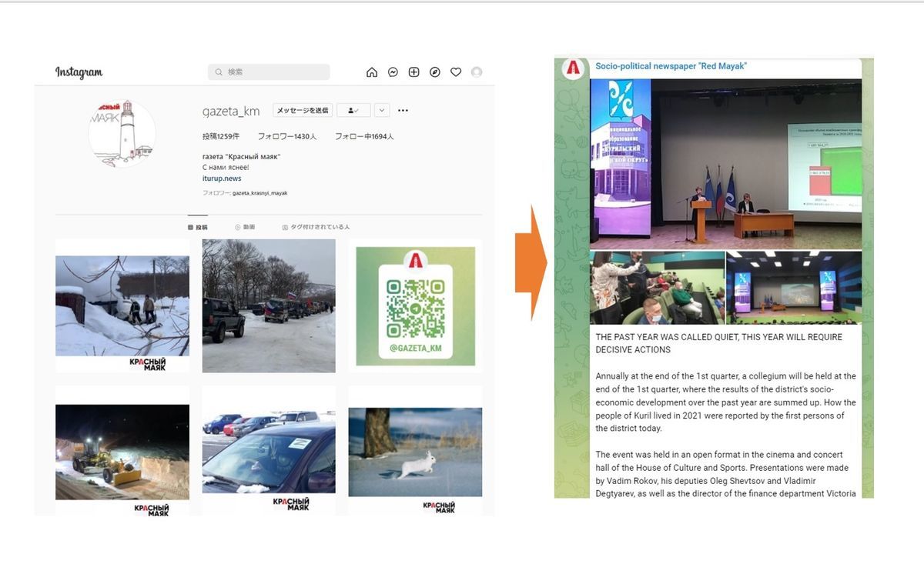Open the Instagram home icon
The width and height of the screenshot is (924, 564).
[372, 72]
